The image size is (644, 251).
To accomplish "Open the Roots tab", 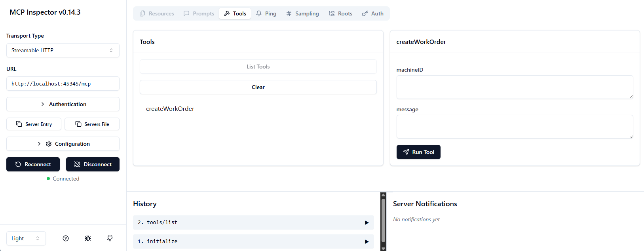I will (340, 13).
